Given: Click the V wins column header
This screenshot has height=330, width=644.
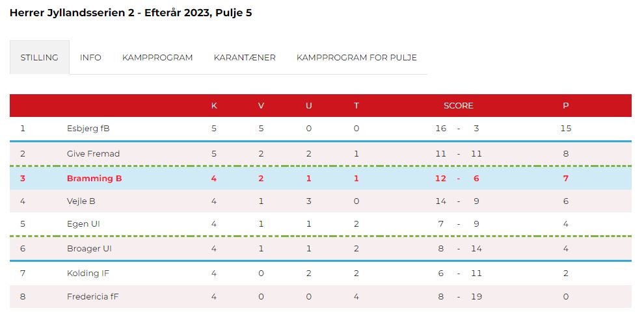Looking at the screenshot, I should pyautogui.click(x=261, y=106).
